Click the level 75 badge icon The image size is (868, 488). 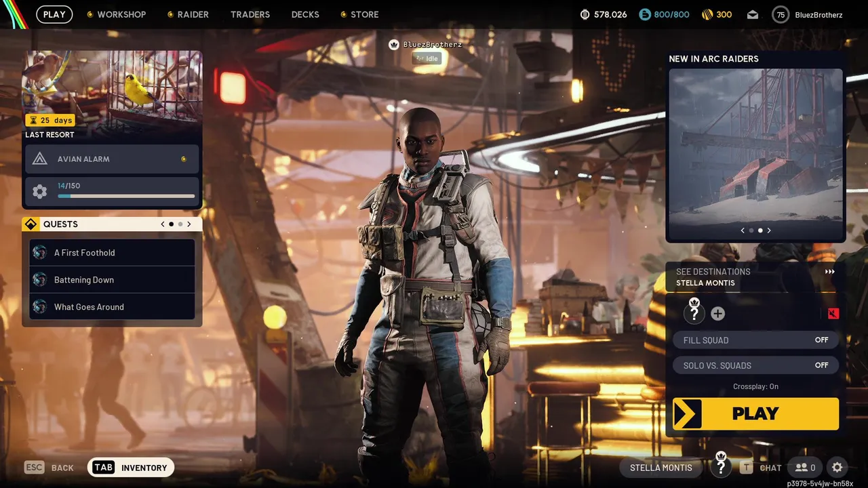click(x=781, y=14)
